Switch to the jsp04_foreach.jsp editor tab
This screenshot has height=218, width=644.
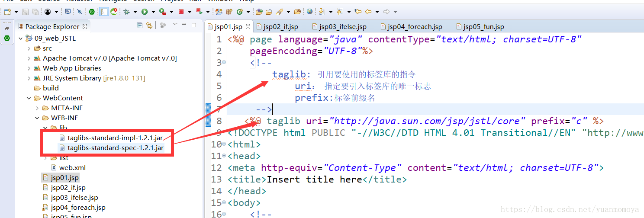pyautogui.click(x=411, y=27)
